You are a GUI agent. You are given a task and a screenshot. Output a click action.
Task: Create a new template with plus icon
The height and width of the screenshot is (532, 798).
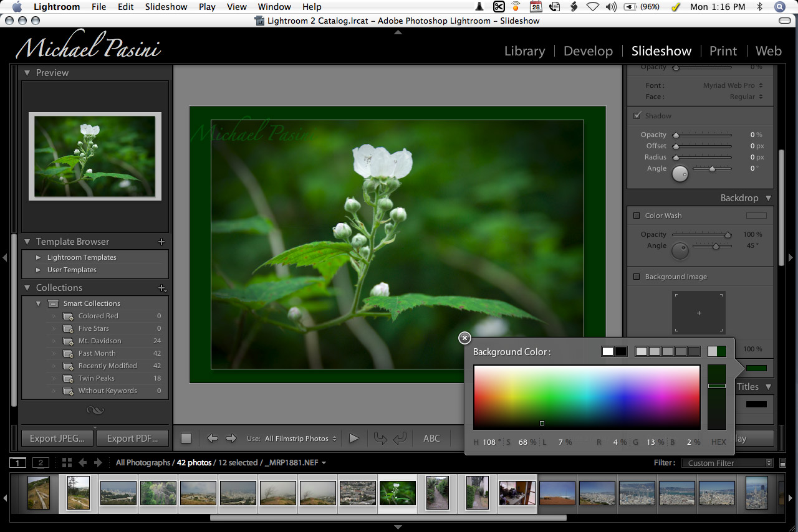coord(161,242)
